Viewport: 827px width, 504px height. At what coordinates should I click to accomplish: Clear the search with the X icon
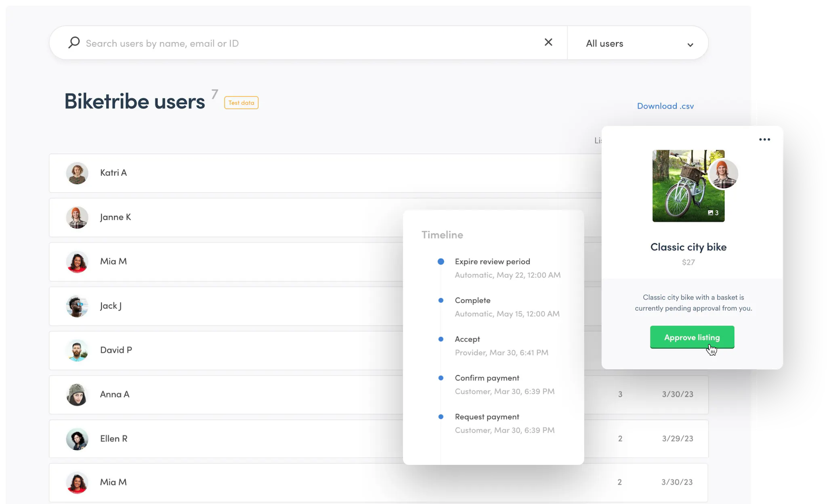pyautogui.click(x=548, y=42)
